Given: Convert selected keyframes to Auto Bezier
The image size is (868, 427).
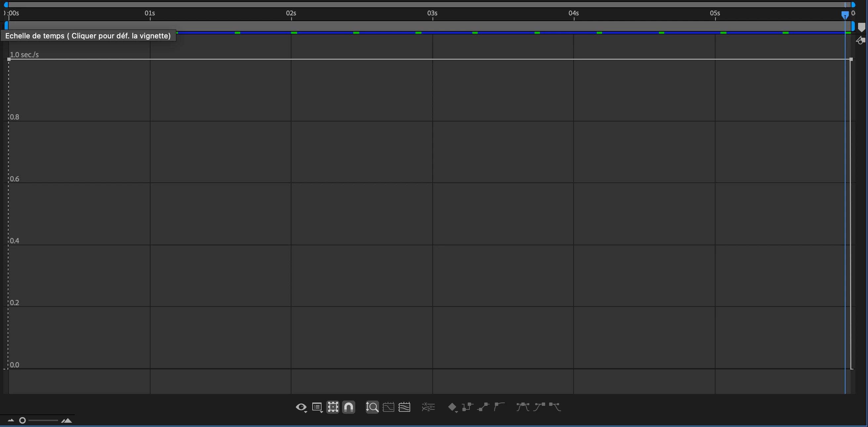Looking at the screenshot, I should [x=499, y=407].
